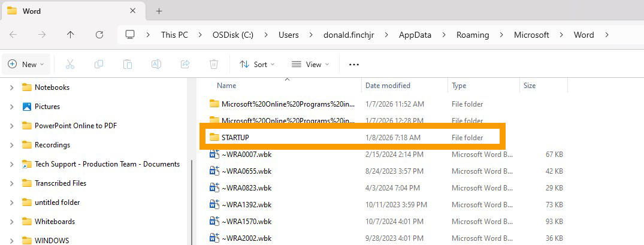Select the ~WRA0007.wbk file

click(x=246, y=155)
